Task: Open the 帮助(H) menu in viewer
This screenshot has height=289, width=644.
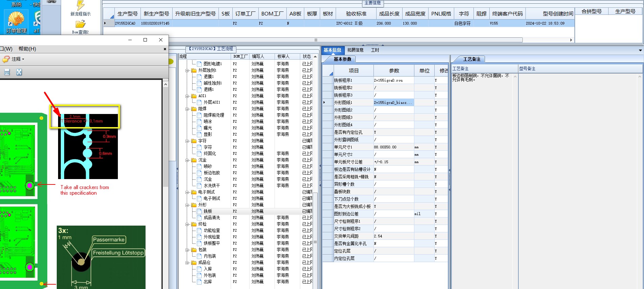Action: coord(27,49)
